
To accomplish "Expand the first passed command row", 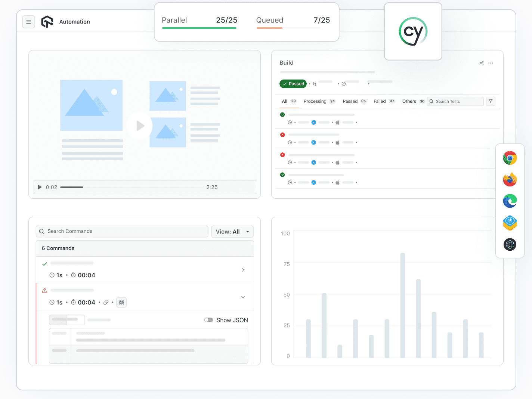I will 243,270.
